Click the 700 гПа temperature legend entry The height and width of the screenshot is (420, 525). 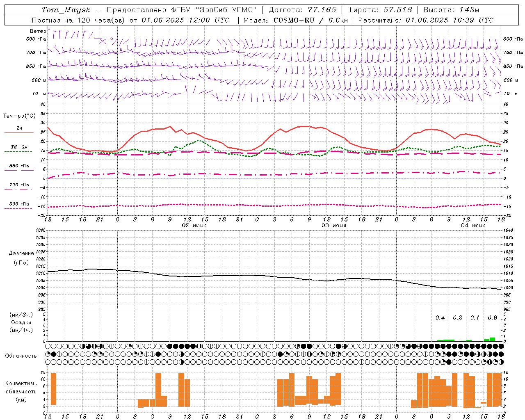coord(19,185)
